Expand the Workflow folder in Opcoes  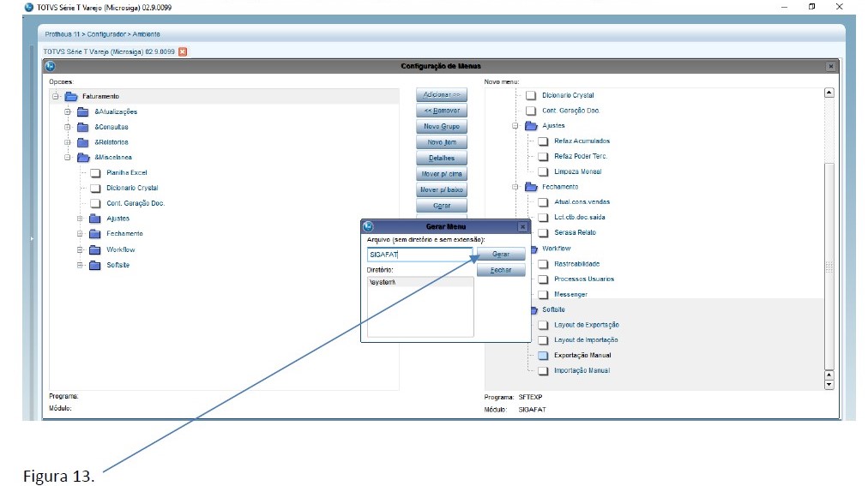[80, 249]
